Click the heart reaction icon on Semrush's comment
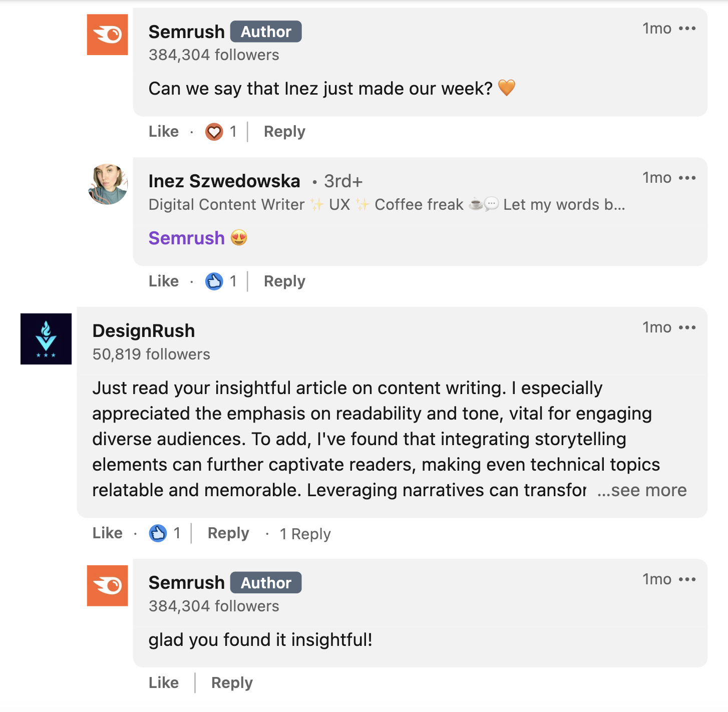Image resolution: width=728 pixels, height=712 pixels. pyautogui.click(x=213, y=131)
